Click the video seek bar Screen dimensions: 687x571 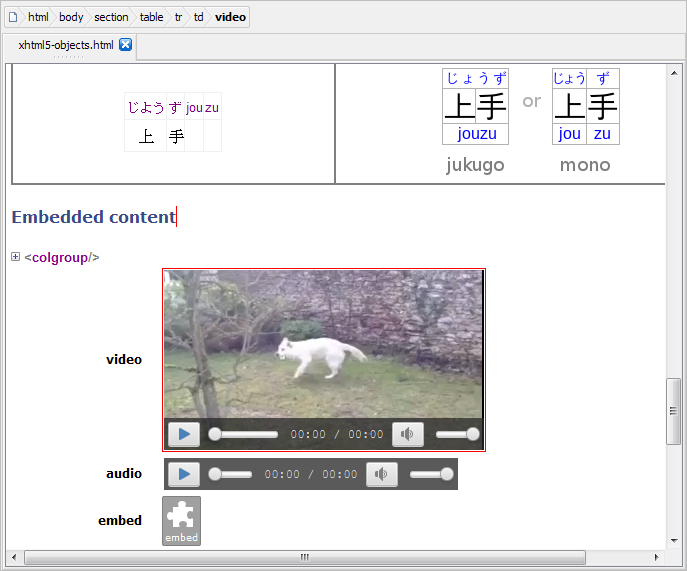tap(244, 434)
